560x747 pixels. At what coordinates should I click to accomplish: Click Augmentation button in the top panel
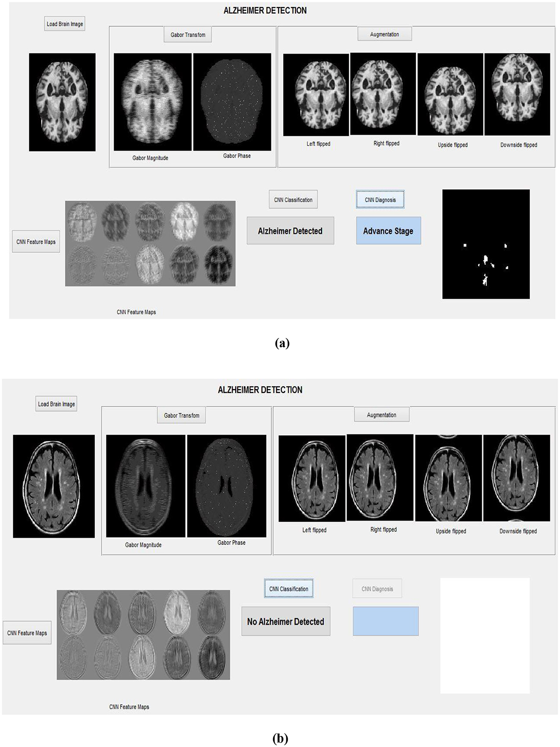click(384, 34)
